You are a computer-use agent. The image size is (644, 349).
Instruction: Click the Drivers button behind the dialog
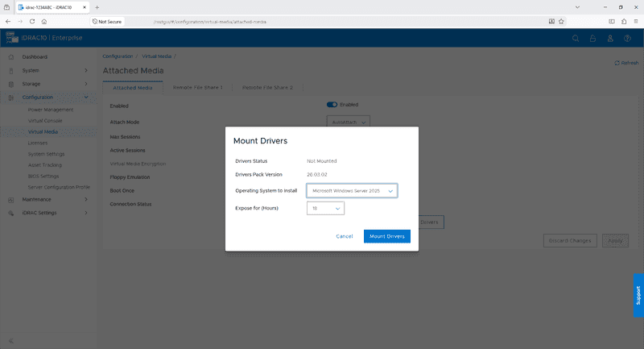coord(431,222)
